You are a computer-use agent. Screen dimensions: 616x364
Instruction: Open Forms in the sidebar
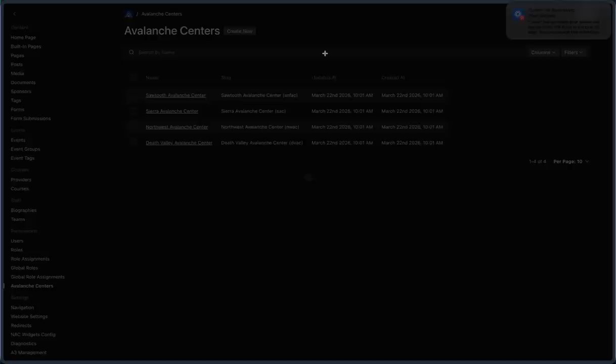point(17,110)
